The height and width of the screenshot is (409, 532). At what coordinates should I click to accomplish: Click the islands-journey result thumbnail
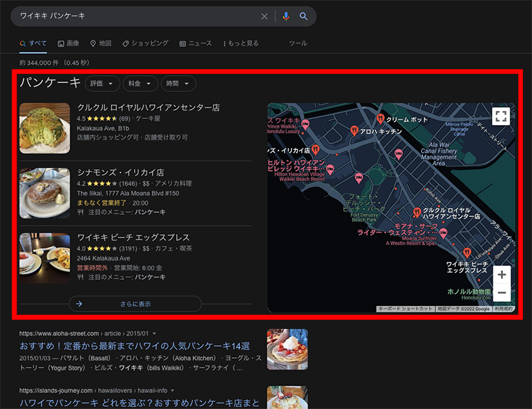(287, 397)
